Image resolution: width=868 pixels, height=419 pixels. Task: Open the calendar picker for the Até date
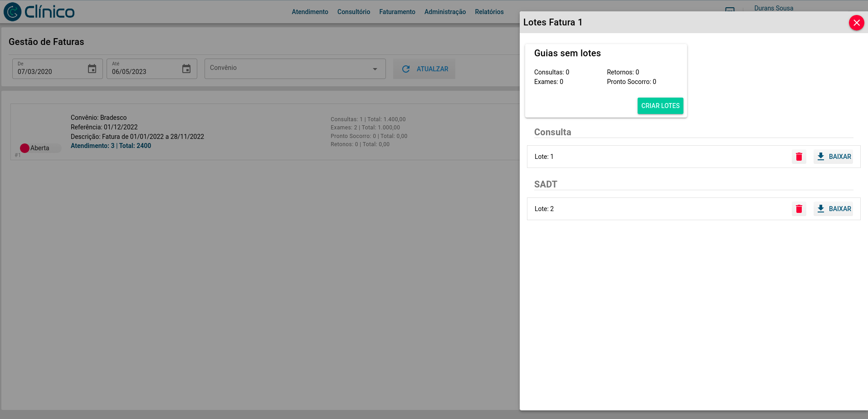pyautogui.click(x=186, y=69)
